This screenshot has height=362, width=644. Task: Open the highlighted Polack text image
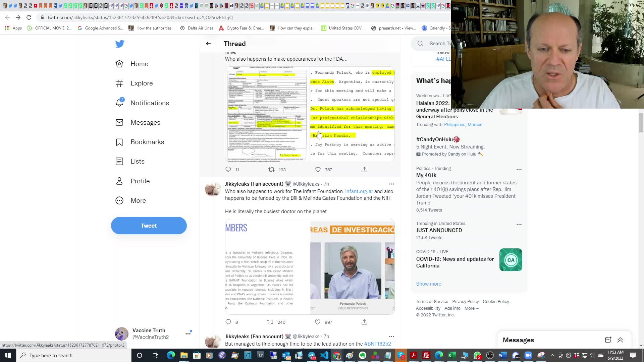click(352, 114)
